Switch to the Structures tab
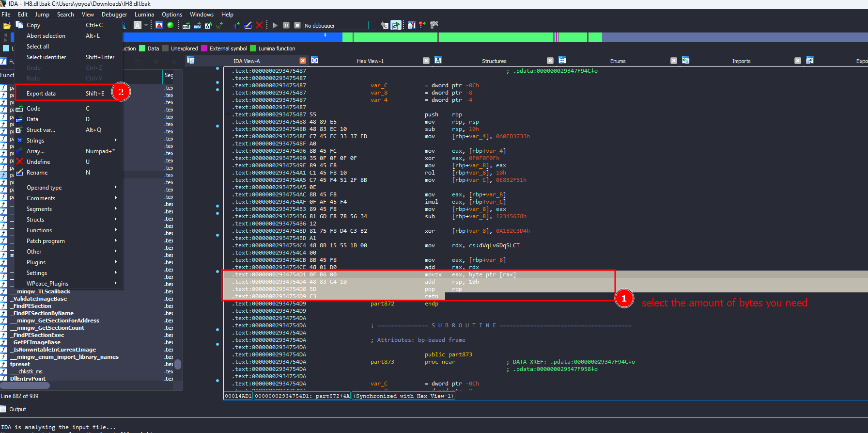This screenshot has height=433, width=868. coord(494,61)
